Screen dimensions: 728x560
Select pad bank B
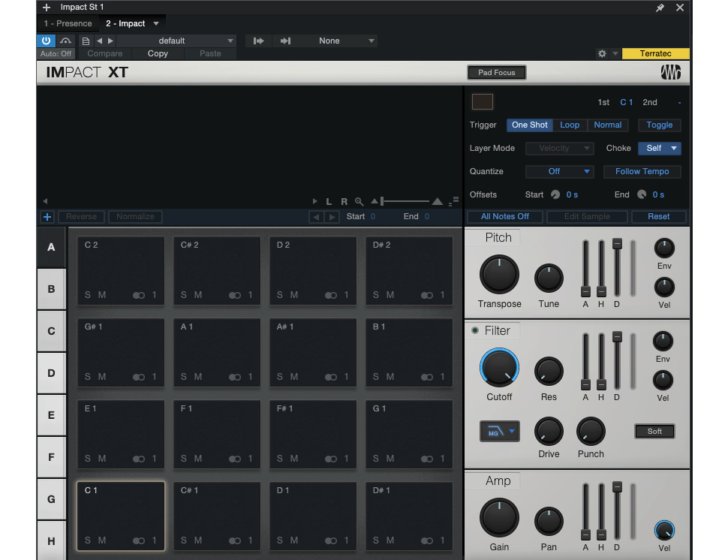[51, 289]
